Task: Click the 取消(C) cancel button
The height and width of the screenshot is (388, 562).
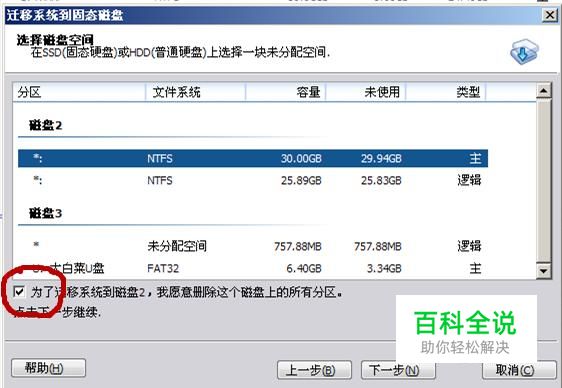Action: tap(519, 369)
